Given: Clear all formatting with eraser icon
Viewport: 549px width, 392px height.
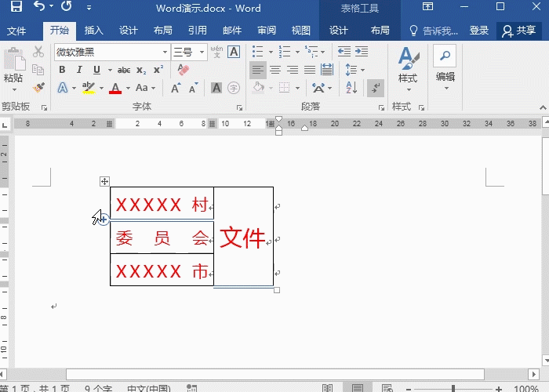Looking at the screenshot, I should coord(183,70).
